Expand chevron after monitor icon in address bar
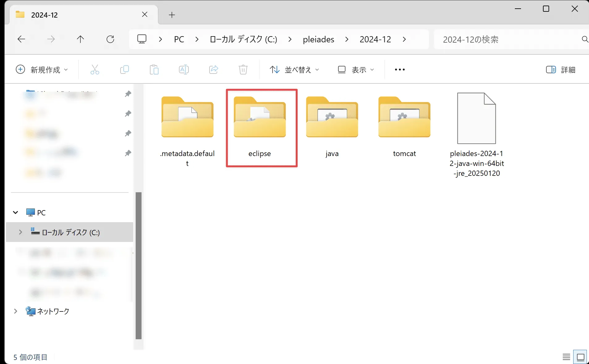The width and height of the screenshot is (589, 364). [160, 39]
